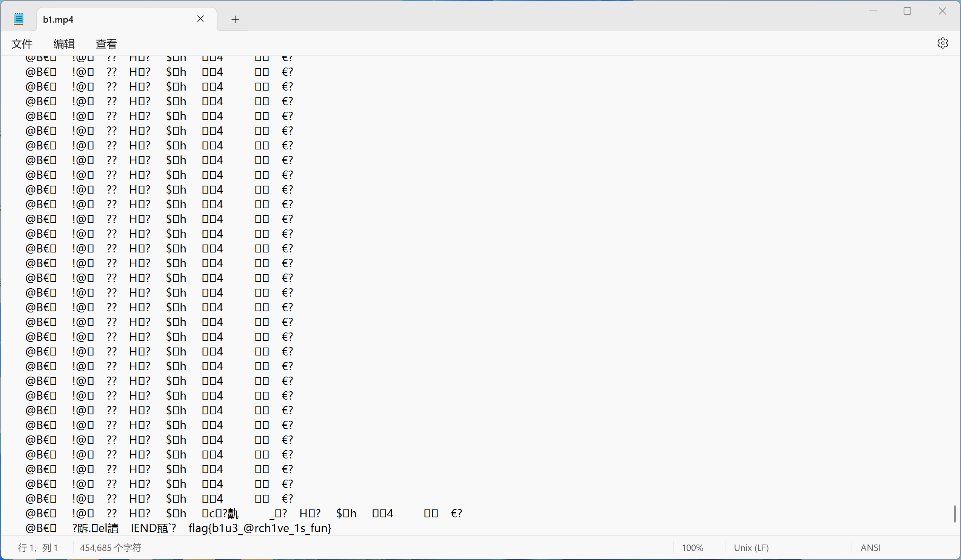Maximize the Notepad window
Viewport: 961px width, 560px height.
coord(907,11)
